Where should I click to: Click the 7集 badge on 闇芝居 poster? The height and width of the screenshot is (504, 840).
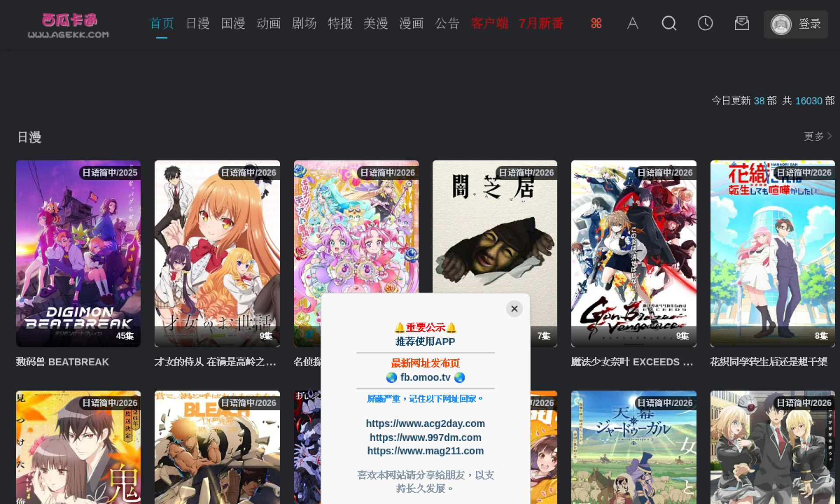(544, 336)
